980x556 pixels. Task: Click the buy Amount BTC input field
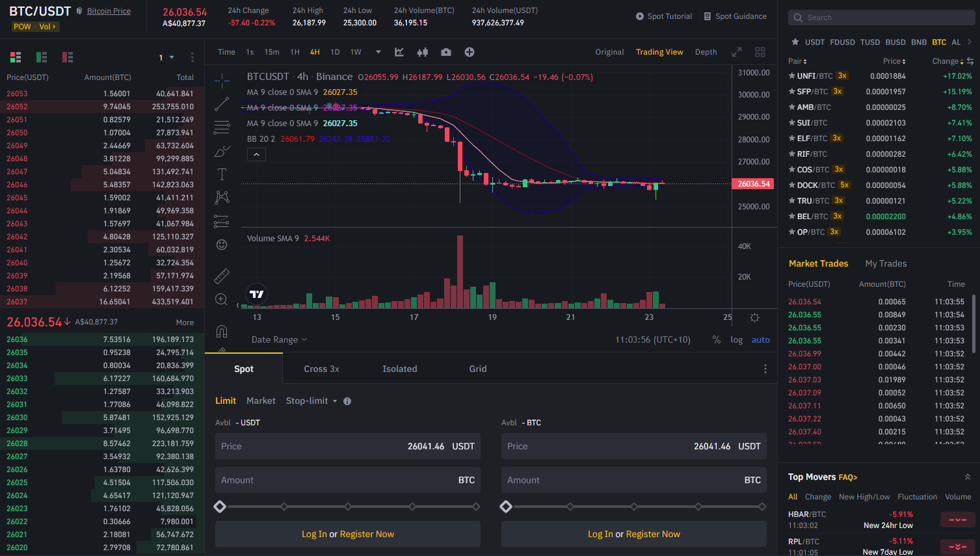348,480
